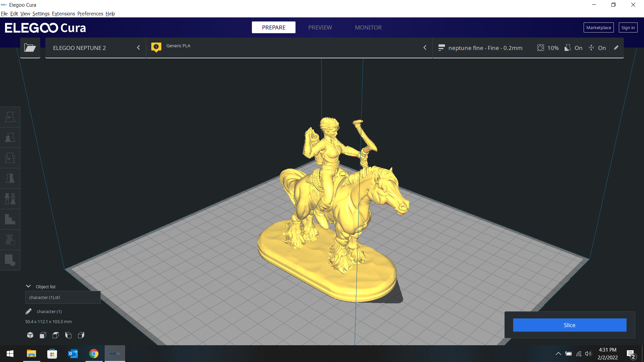Open the Marketplace
The image size is (644, 362).
tap(598, 27)
